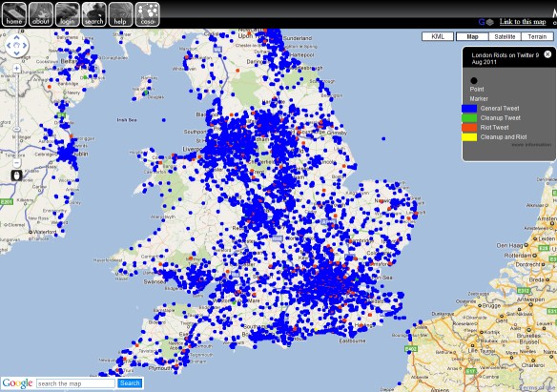Pan the map down with arrow
The height and width of the screenshot is (392, 557).
(17, 53)
